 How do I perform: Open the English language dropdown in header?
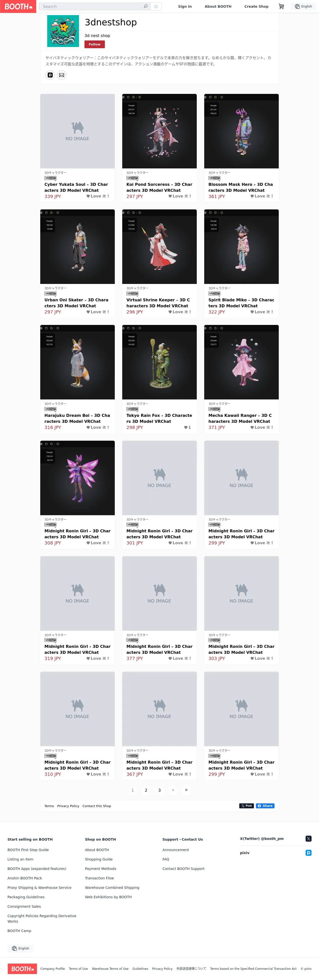[x=303, y=6]
